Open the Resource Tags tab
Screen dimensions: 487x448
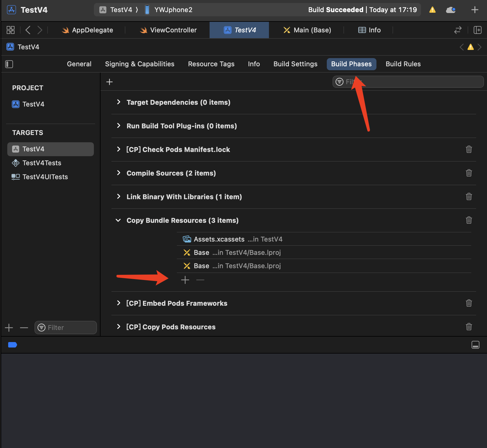211,64
